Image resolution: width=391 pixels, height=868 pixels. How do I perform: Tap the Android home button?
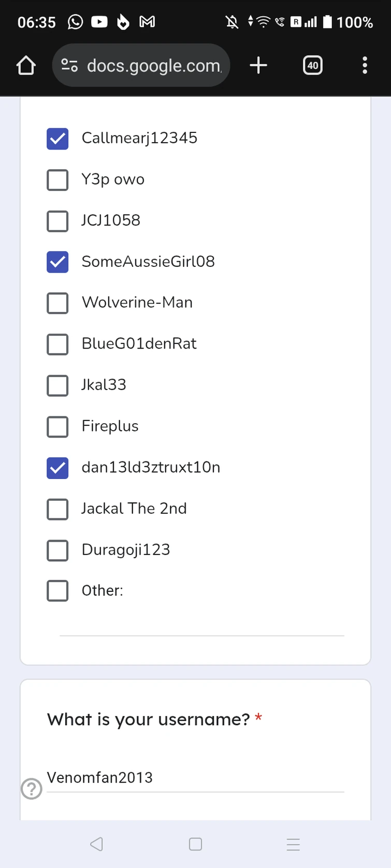[195, 844]
